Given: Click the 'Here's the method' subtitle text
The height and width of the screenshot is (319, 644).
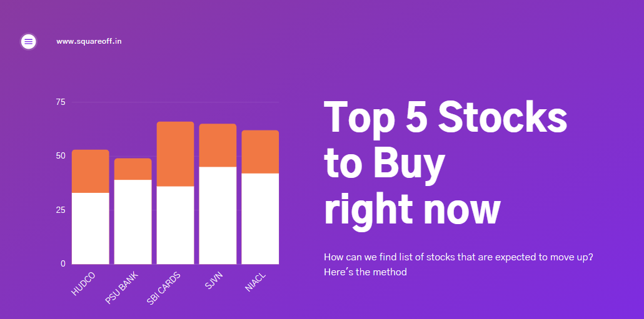Looking at the screenshot, I should coord(365,272).
